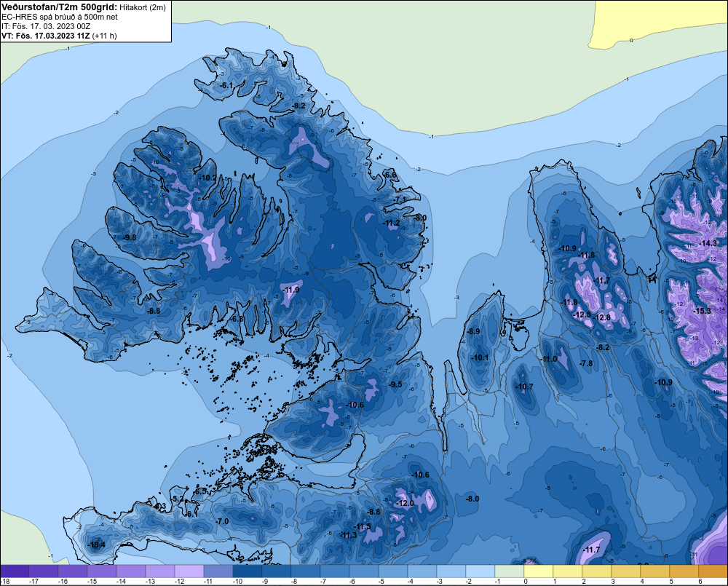Screen dimensions: 728x586
Task: Pick the yellow legend swatch between 0 and 1
Action: (539, 571)
